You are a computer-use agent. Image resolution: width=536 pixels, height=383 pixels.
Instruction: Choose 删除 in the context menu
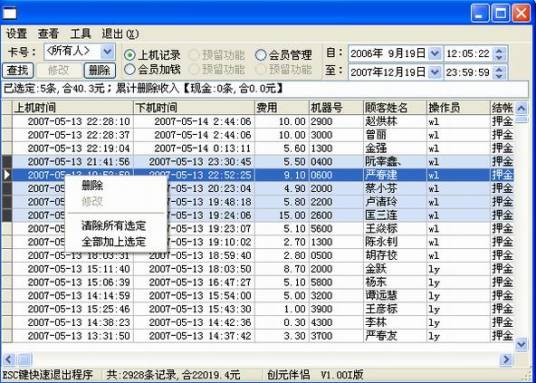92,186
